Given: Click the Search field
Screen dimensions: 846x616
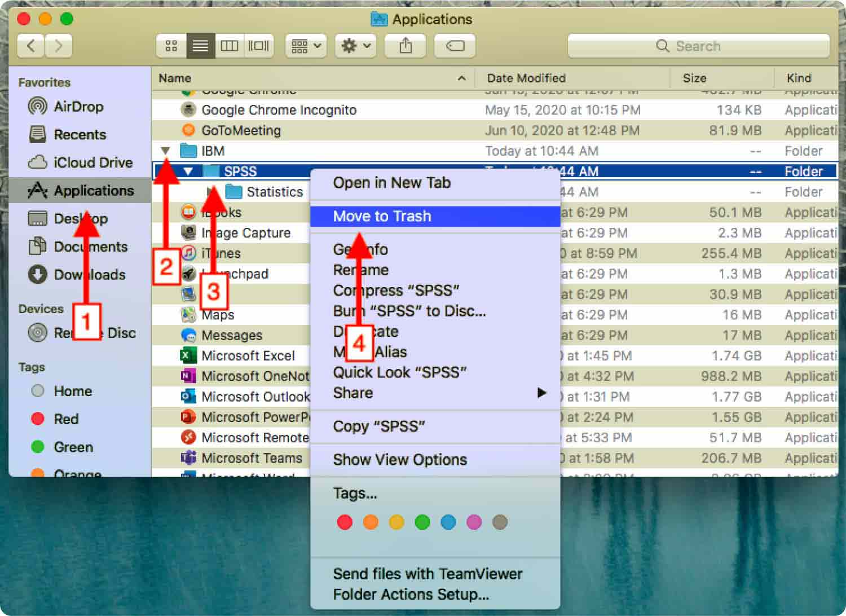Looking at the screenshot, I should (x=698, y=46).
